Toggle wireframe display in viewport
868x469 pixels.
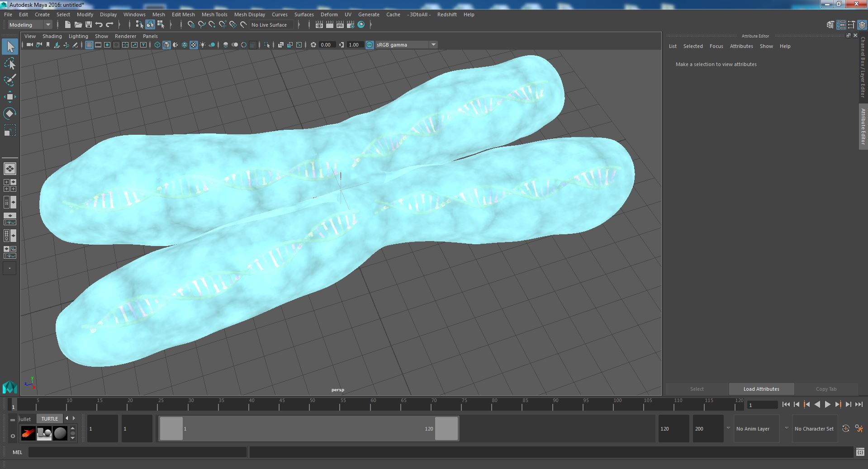(157, 45)
